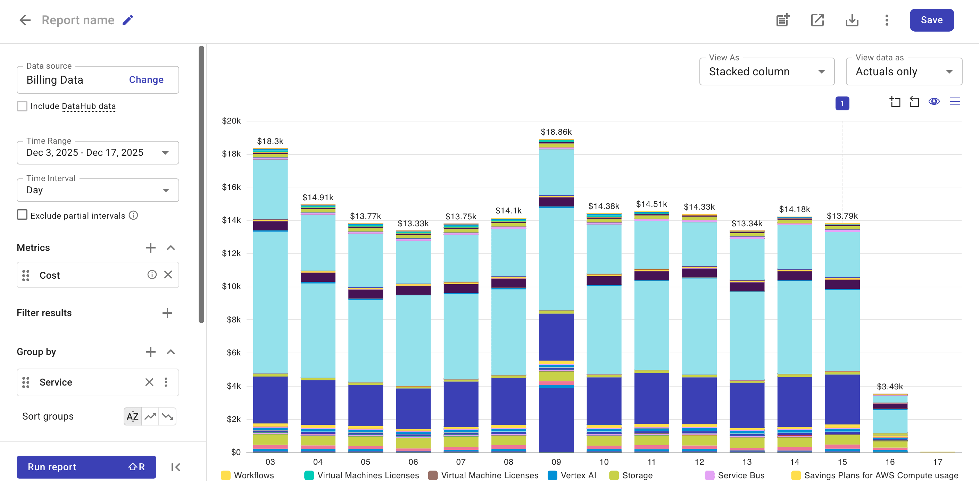Enable Include DataHub data checkbox
The height and width of the screenshot is (481, 980).
pyautogui.click(x=23, y=106)
